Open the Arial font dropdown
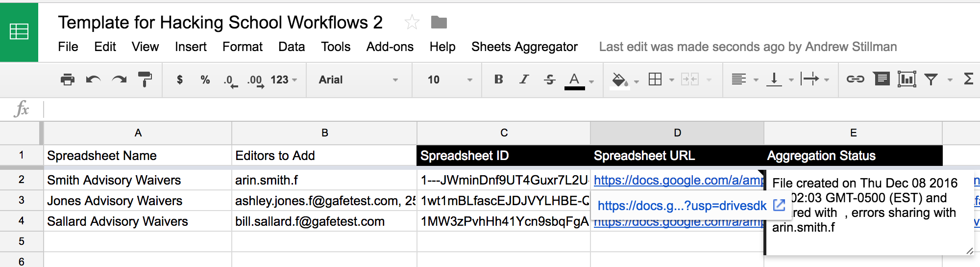The image size is (980, 267). [358, 80]
